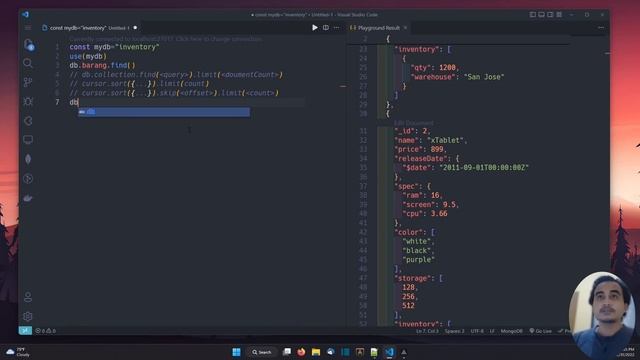Image resolution: width=640 pixels, height=360 pixels.
Task: Click the use(mydb) line in the editor
Action: [x=88, y=56]
